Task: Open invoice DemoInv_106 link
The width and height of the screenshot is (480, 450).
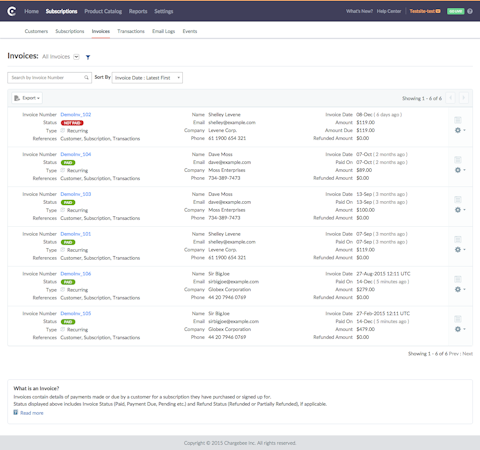Action: [76, 274]
